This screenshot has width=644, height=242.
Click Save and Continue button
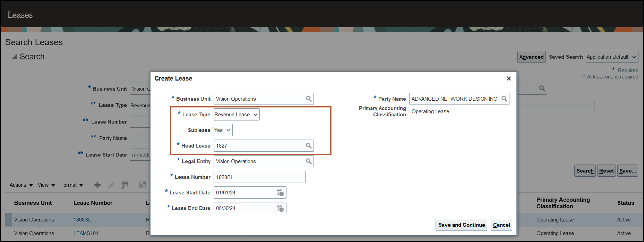461,225
